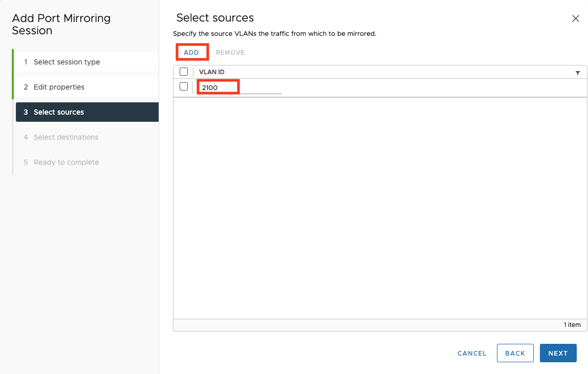Open step 5 Ready to complete
The height and width of the screenshot is (374, 588).
point(66,162)
